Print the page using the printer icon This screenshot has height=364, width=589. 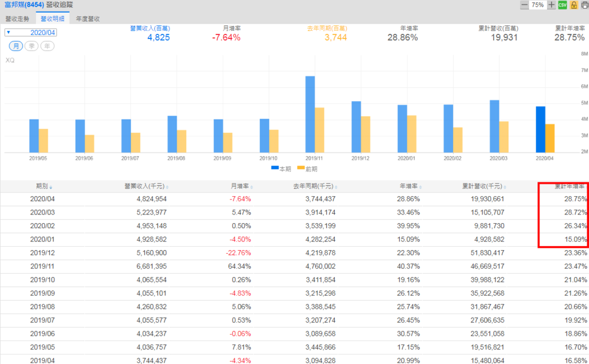585,5
